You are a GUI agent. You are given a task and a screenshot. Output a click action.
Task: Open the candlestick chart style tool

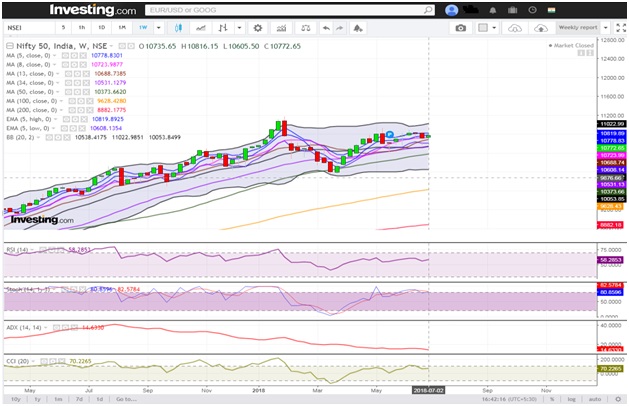click(179, 28)
